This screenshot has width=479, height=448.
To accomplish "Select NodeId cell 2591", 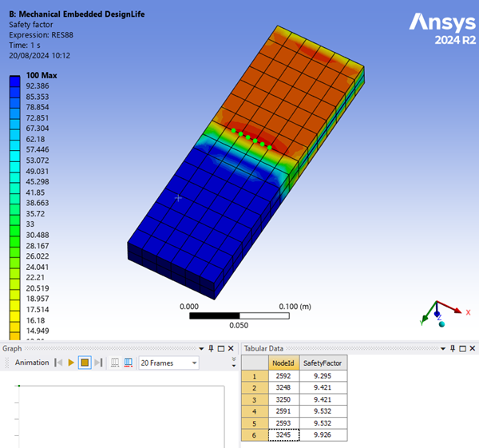I will click(x=283, y=411).
